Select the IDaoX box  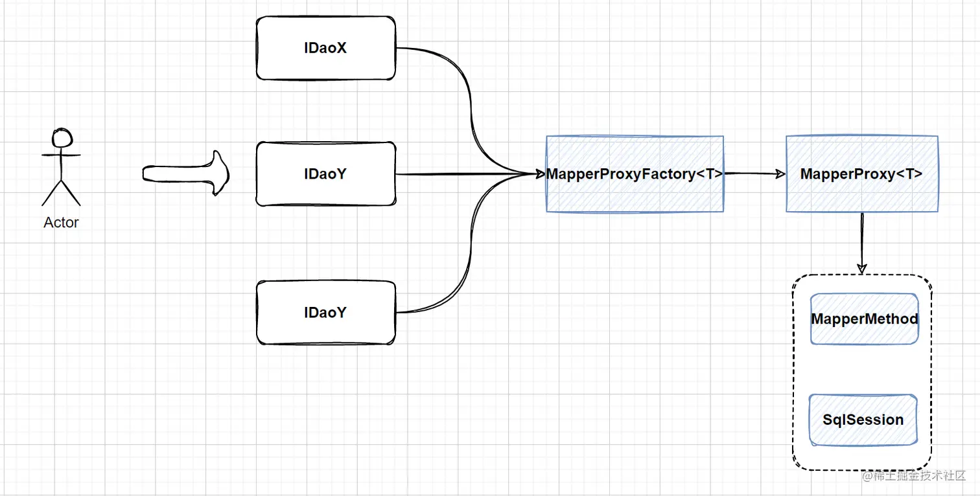325,49
